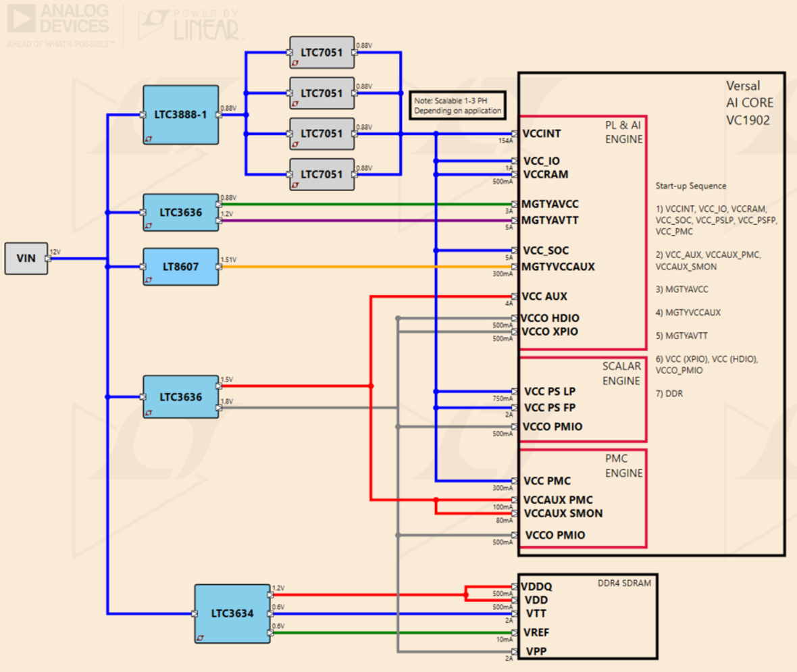Screen dimensions: 797x672
Task: Click the 12V label at VIN output
Action: (x=55, y=252)
